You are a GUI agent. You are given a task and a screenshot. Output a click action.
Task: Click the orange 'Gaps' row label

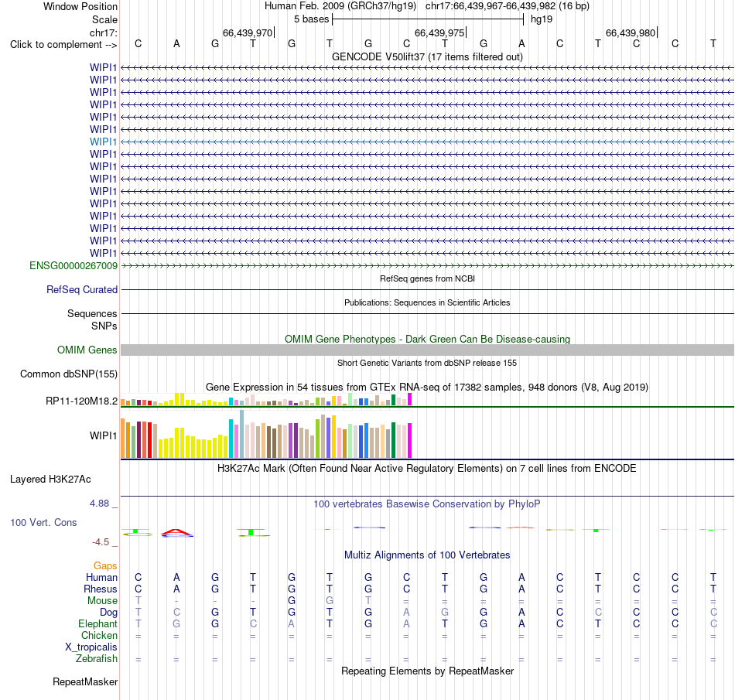105,566
